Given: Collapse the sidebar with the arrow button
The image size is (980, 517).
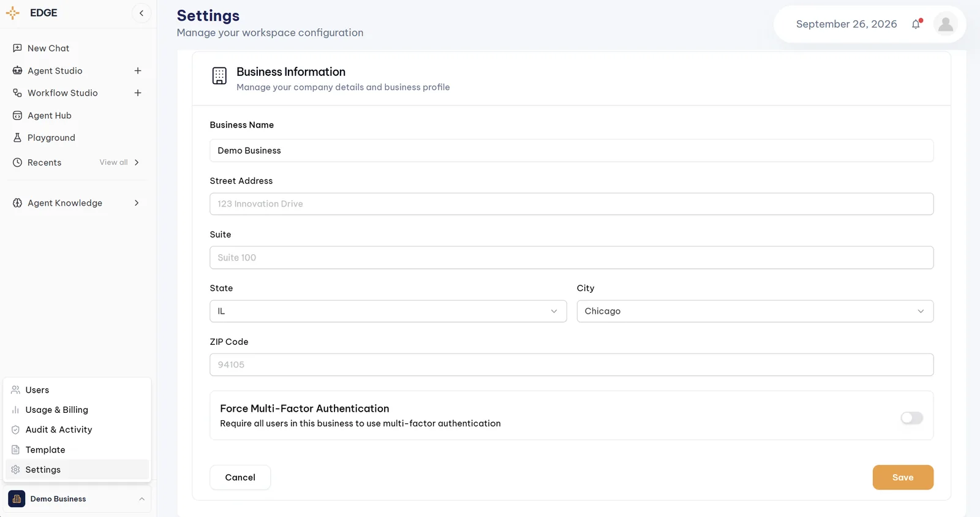Looking at the screenshot, I should [141, 13].
